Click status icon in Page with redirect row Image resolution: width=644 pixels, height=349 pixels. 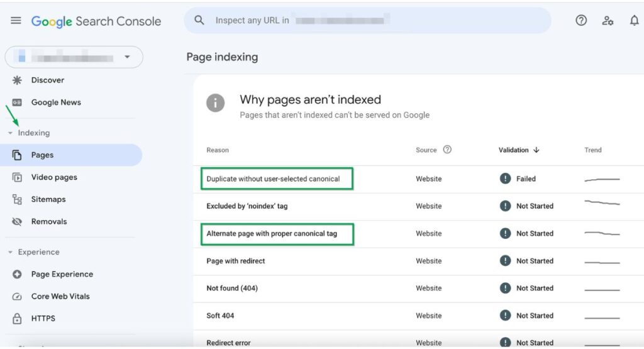(x=505, y=261)
